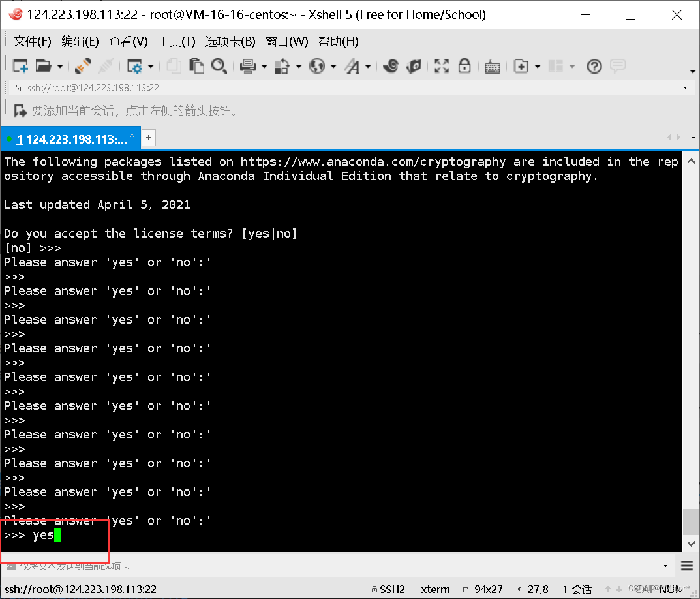This screenshot has height=599, width=700.
Task: Click the terminal vertical scrollbar thumb
Action: click(691, 522)
